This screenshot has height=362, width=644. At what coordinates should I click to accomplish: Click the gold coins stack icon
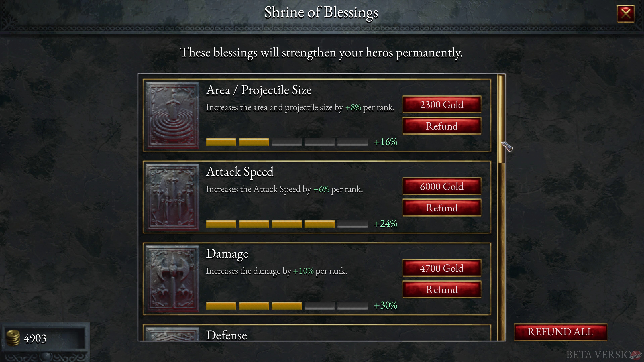13,338
